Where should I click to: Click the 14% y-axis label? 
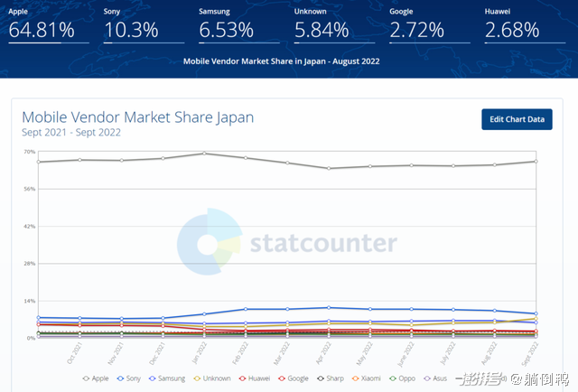(x=30, y=301)
